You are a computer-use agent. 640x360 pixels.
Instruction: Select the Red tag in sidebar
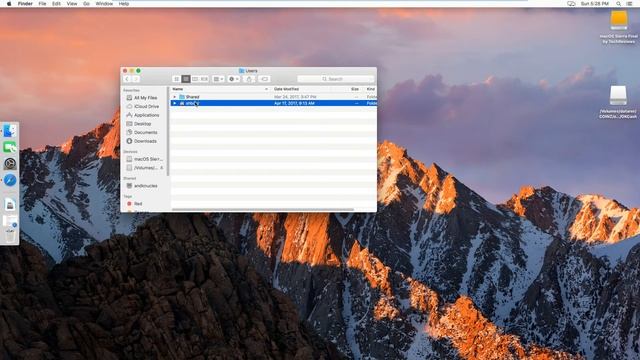pyautogui.click(x=134, y=203)
